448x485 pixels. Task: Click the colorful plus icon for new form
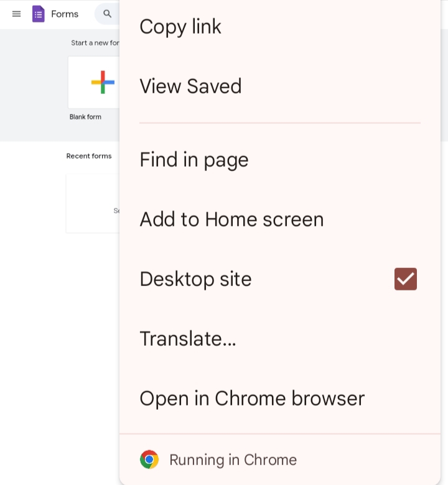[x=103, y=82]
